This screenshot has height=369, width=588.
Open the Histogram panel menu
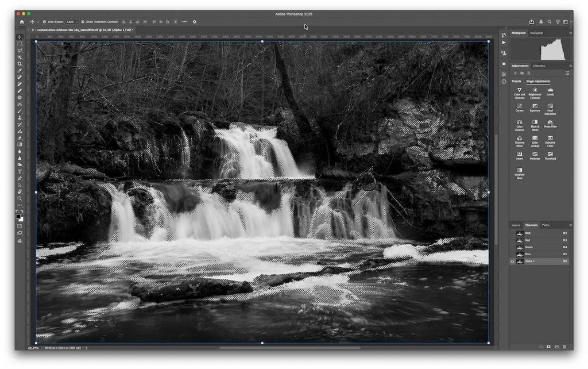(570, 33)
